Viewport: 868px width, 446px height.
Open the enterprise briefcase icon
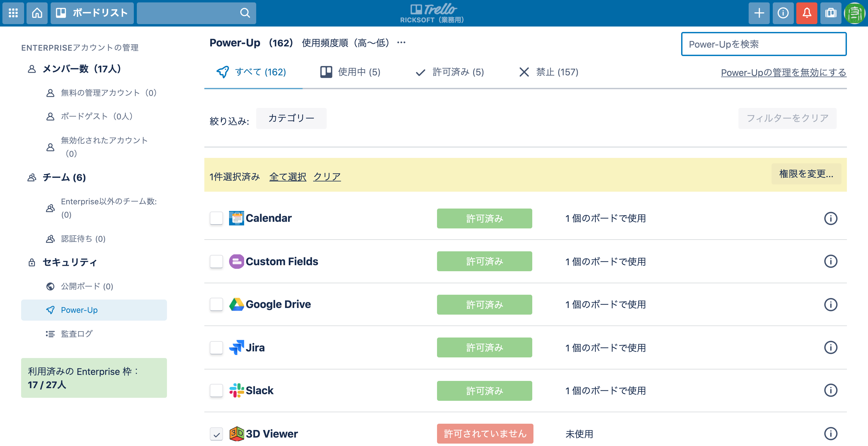pyautogui.click(x=831, y=13)
